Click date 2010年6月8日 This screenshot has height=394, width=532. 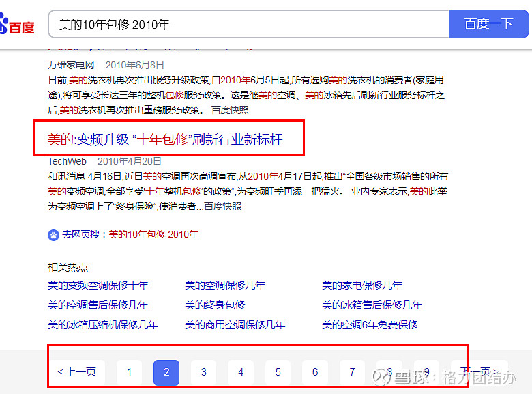pyautogui.click(x=135, y=65)
